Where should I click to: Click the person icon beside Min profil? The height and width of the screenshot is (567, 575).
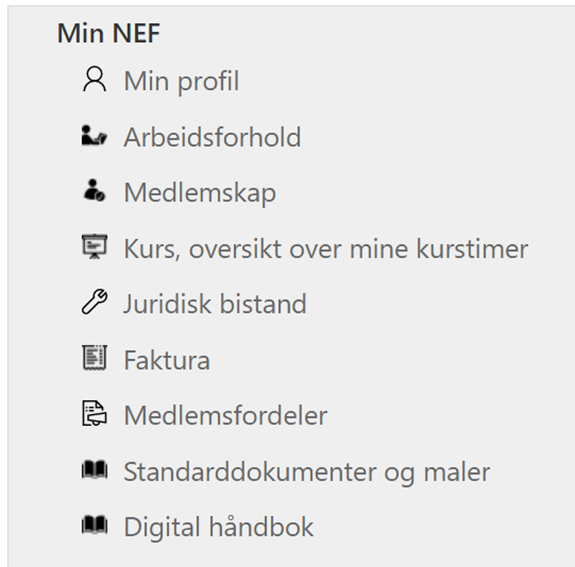95,79
